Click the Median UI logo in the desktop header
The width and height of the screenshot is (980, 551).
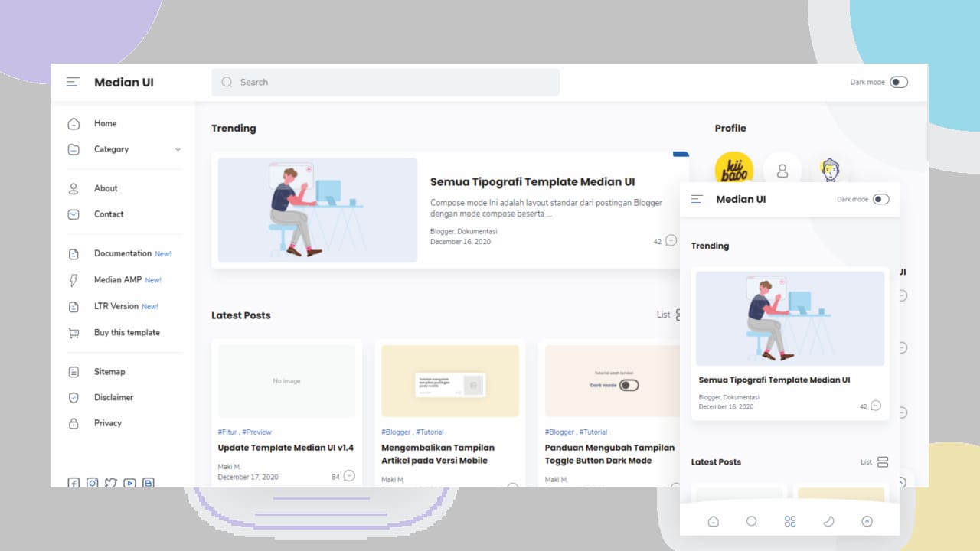[x=124, y=83]
